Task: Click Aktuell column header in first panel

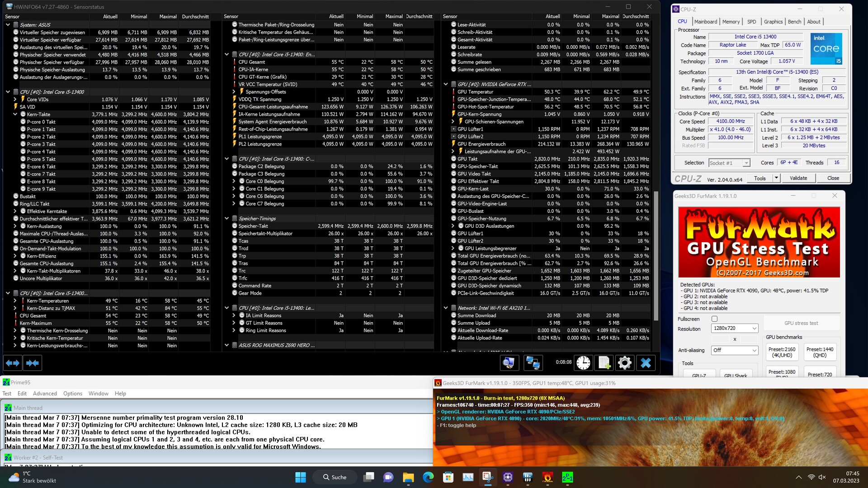Action: (110, 17)
